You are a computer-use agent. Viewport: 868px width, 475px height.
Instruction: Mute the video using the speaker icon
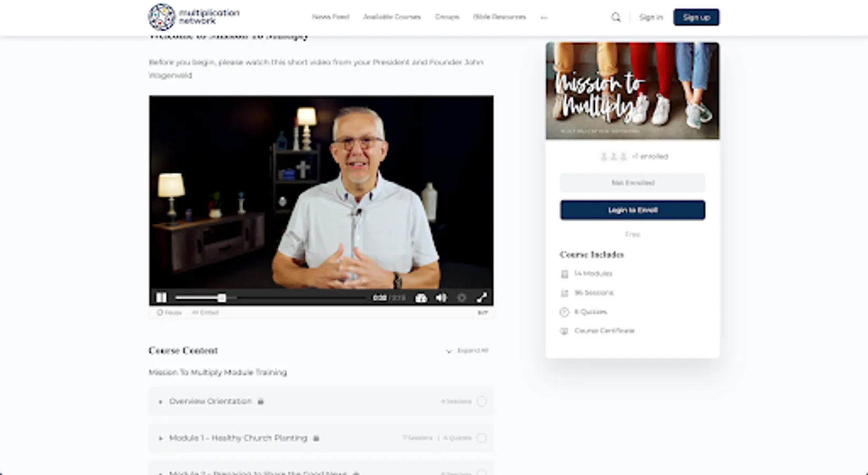[441, 298]
